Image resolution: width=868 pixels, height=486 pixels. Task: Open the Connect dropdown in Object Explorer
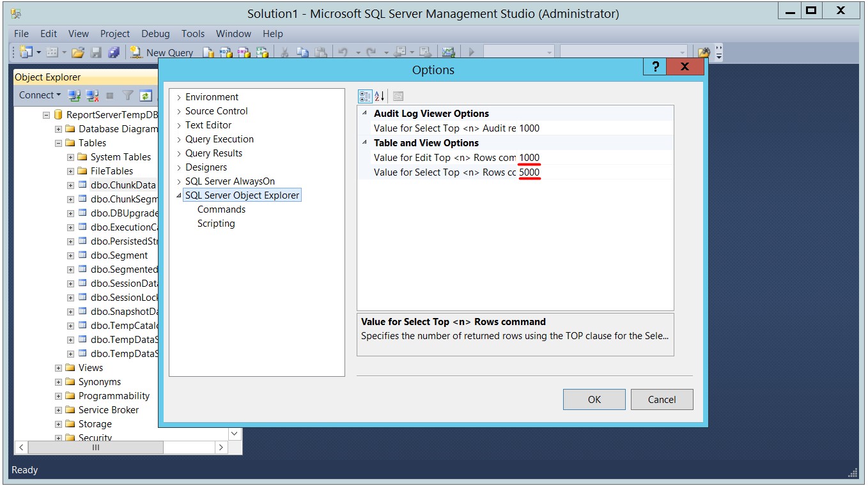pyautogui.click(x=40, y=95)
